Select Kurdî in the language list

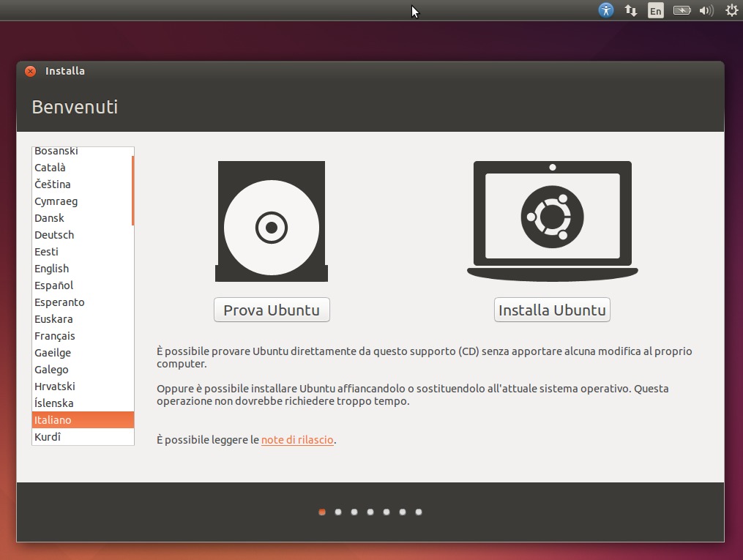point(83,437)
